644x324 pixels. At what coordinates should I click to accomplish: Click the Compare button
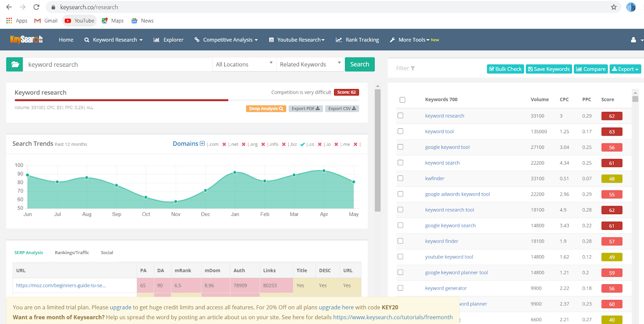point(590,69)
